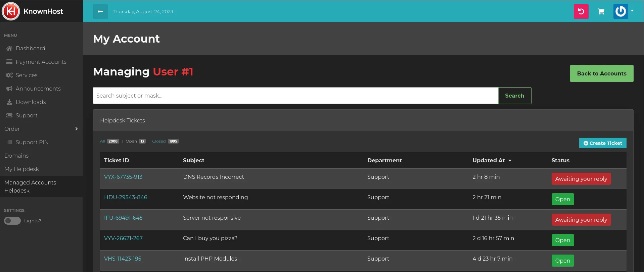Click the search subject or mask field

click(295, 96)
